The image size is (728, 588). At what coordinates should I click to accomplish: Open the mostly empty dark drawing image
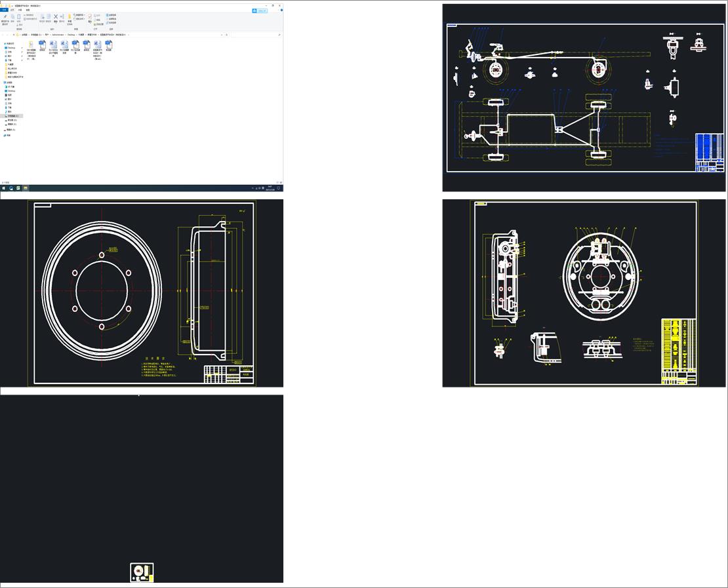(142, 488)
